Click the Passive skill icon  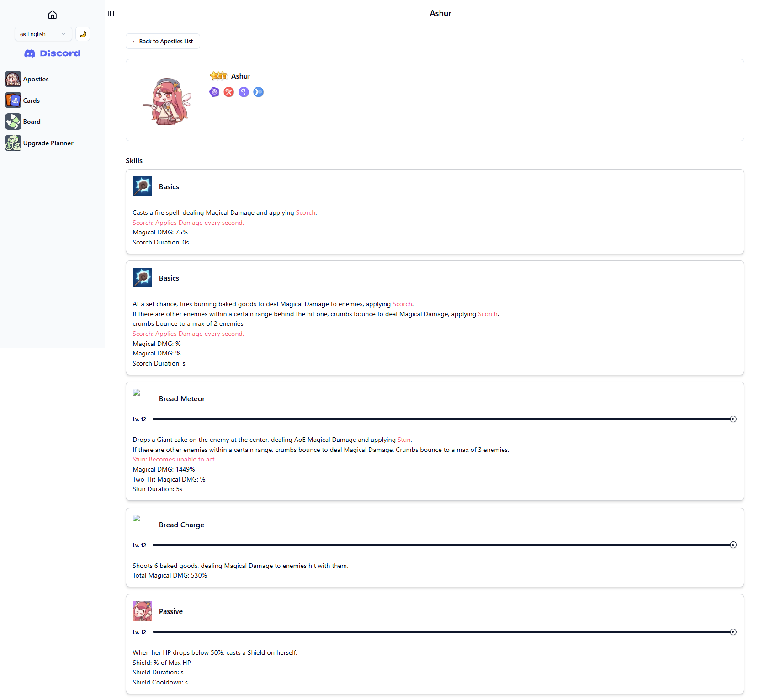pos(143,611)
